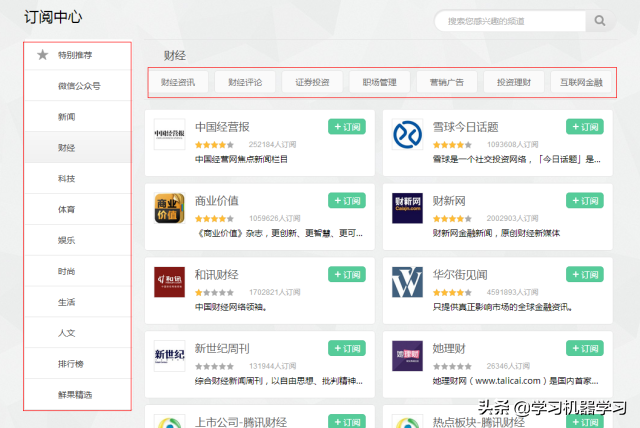Image resolution: width=640 pixels, height=428 pixels.
Task: Click the 她理财 star rating
Action: 452,366
